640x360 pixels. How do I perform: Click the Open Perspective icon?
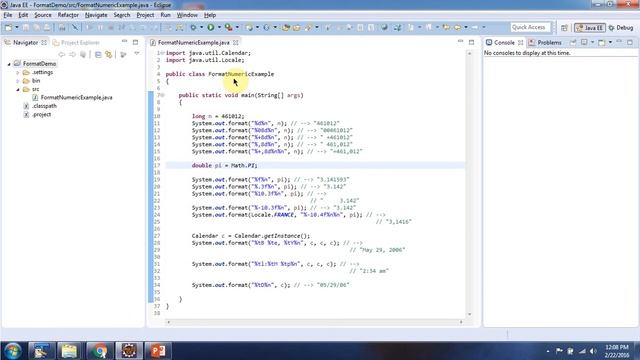(564, 28)
